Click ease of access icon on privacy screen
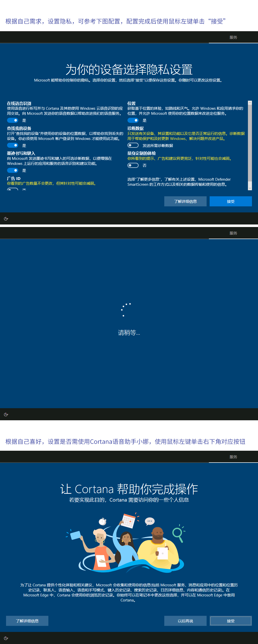The width and height of the screenshot is (258, 644). (x=6, y=219)
